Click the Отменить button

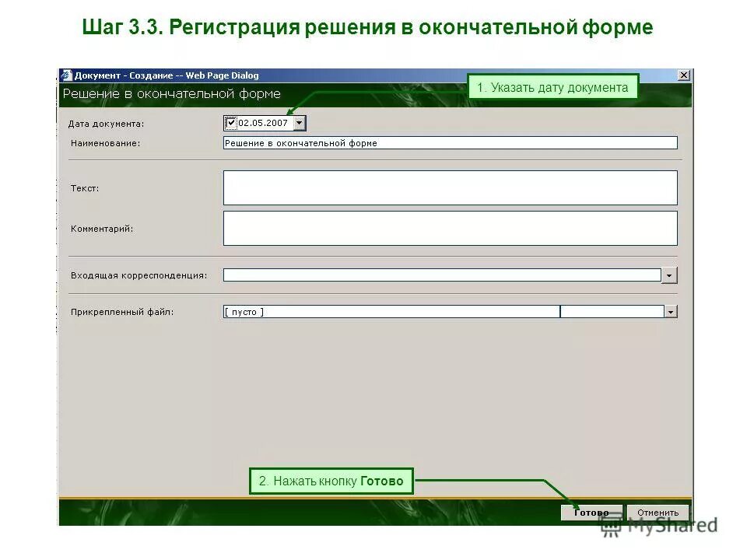(x=658, y=513)
